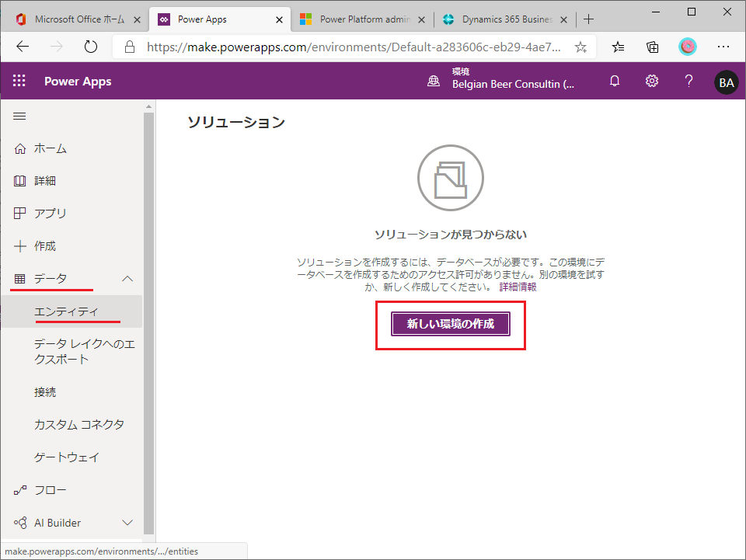
Task: Open the browser collections icon
Action: (652, 47)
